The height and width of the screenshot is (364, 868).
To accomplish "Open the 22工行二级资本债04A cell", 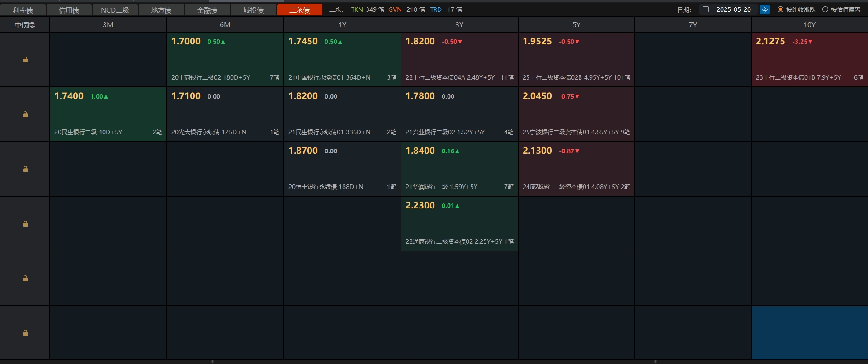I will pos(459,60).
